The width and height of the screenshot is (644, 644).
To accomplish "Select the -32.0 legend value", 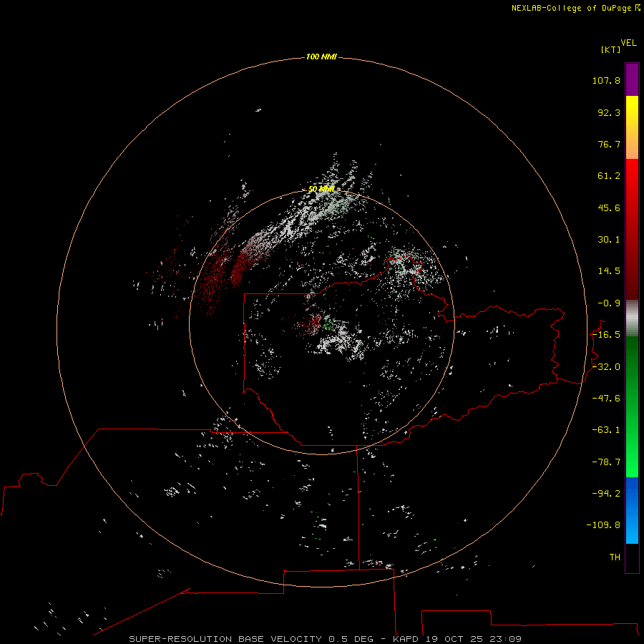I will [606, 367].
